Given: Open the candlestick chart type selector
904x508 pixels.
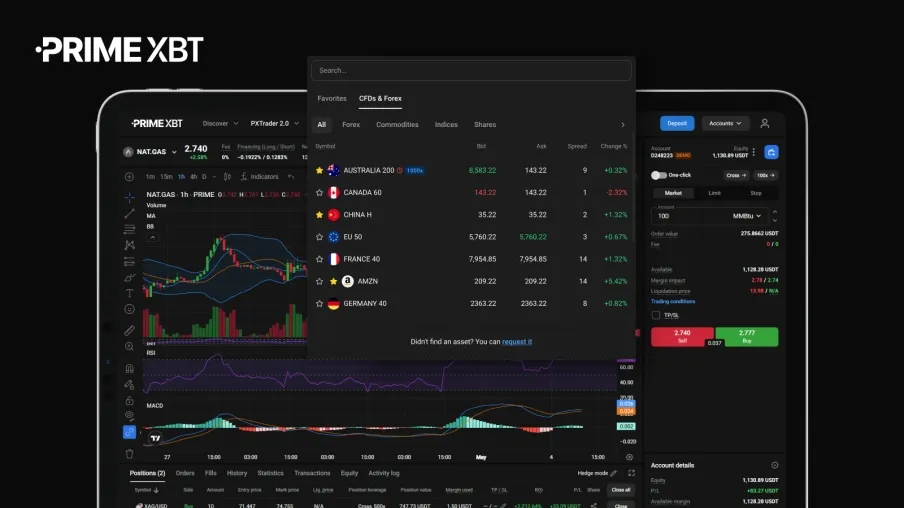Looking at the screenshot, I should 227,177.
